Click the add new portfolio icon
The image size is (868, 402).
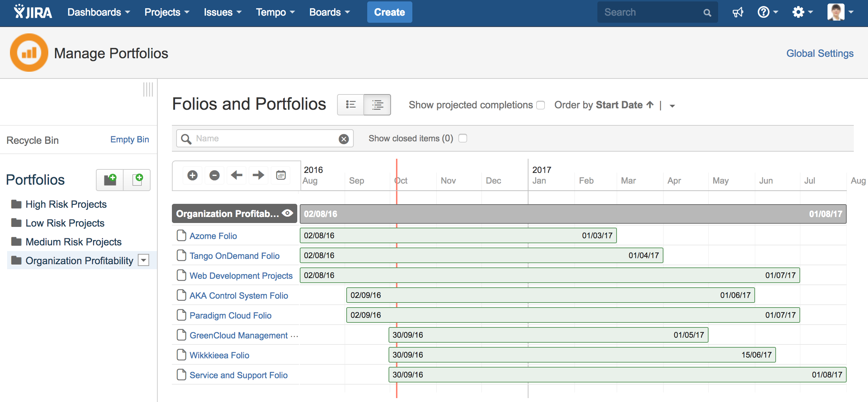pos(110,180)
